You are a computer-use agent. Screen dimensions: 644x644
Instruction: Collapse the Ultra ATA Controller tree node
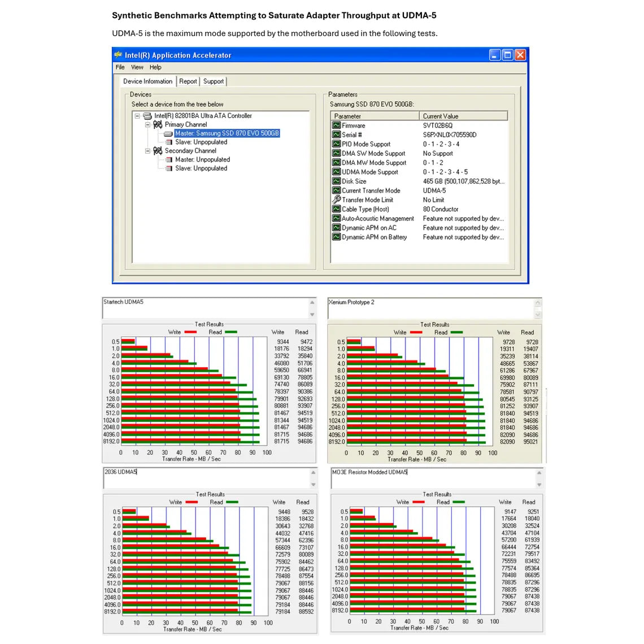tap(137, 116)
